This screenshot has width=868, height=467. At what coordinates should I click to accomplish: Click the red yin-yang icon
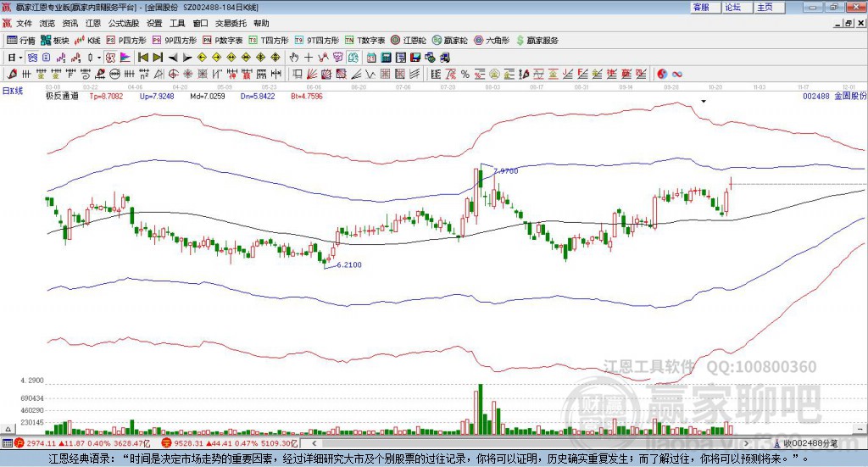point(663,74)
